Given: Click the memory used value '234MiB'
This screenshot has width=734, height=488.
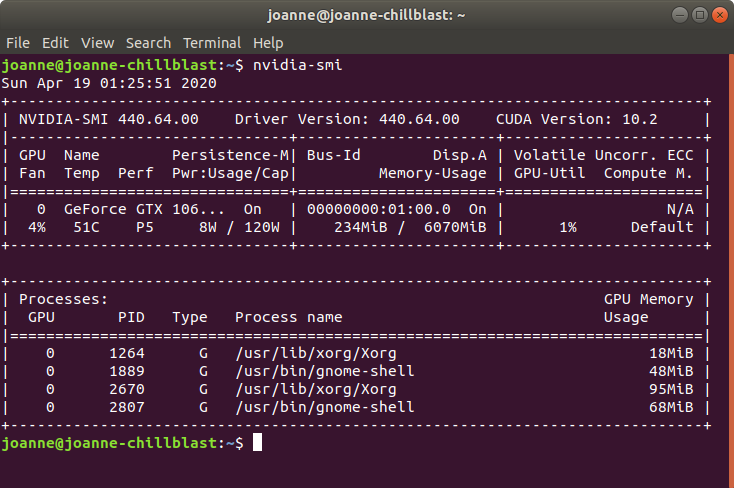Looking at the screenshot, I should (361, 228).
